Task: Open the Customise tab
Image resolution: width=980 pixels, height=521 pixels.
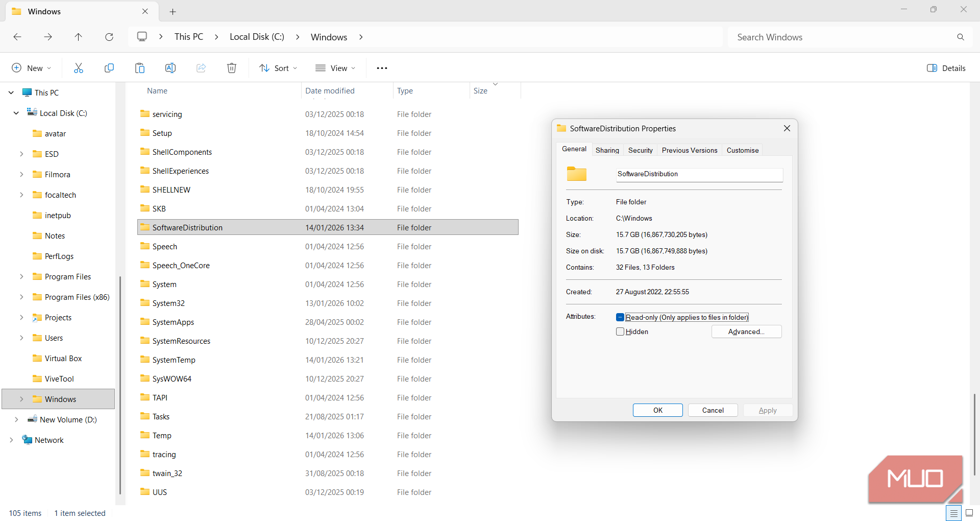Action: pos(743,150)
